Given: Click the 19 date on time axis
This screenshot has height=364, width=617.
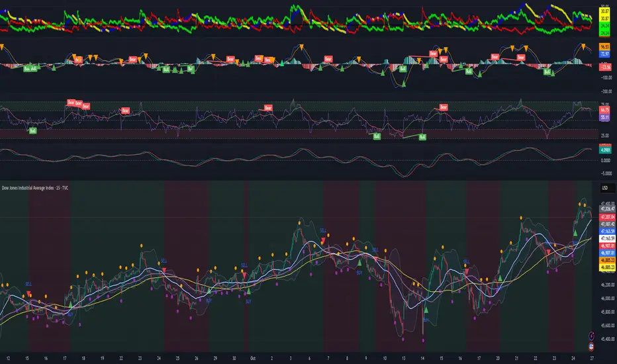Looking at the screenshot, I should point(103,358).
